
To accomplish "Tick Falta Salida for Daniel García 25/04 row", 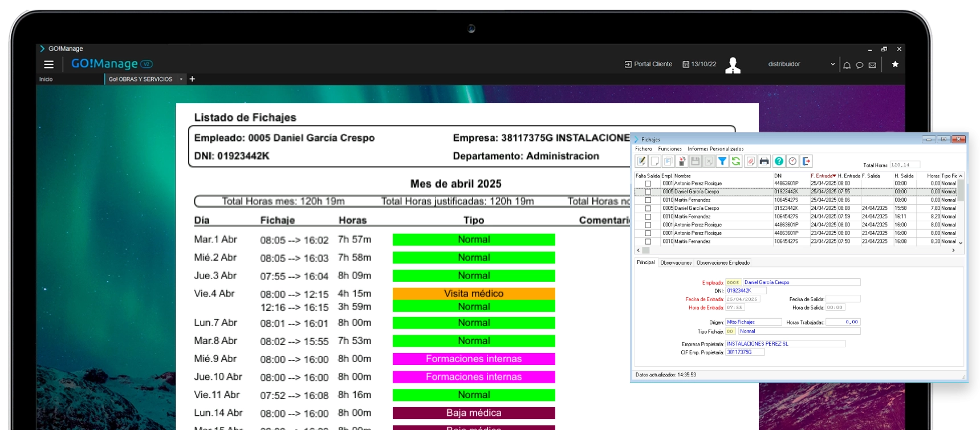I will [648, 192].
